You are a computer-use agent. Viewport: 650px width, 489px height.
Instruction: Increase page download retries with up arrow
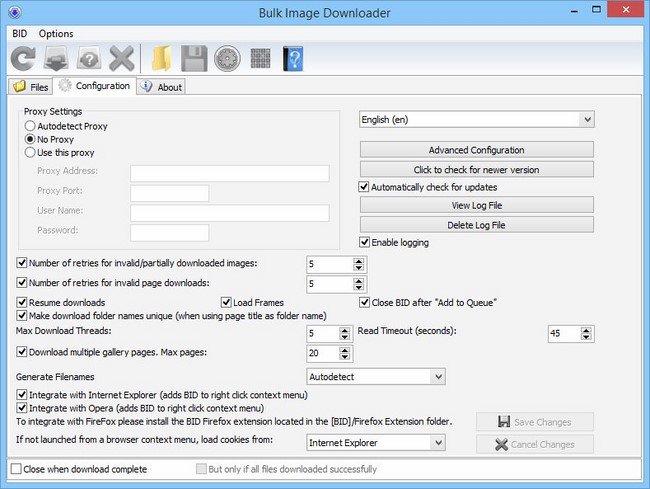359,281
